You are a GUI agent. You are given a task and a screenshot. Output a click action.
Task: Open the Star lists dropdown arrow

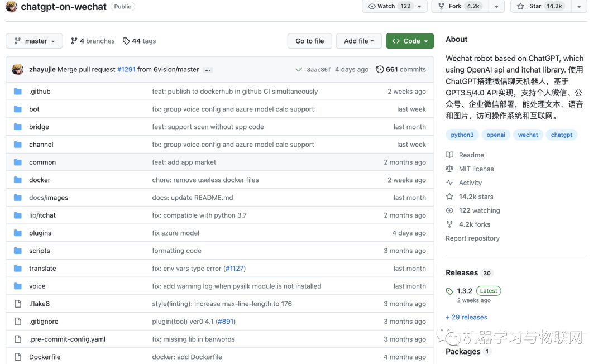579,7
